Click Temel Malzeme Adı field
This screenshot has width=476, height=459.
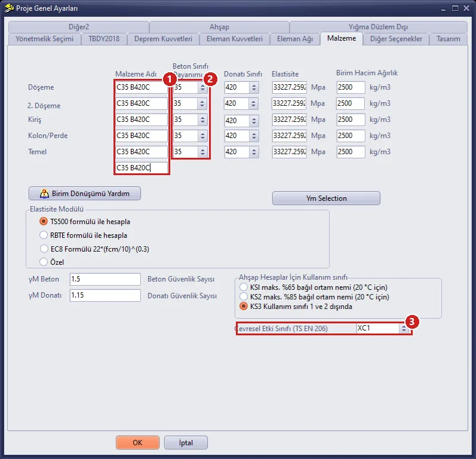141,152
